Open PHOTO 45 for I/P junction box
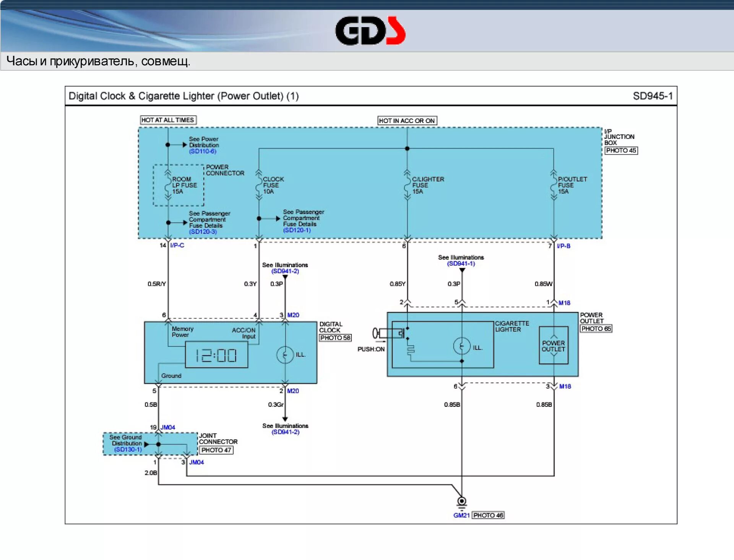The height and width of the screenshot is (560, 734). [621, 151]
